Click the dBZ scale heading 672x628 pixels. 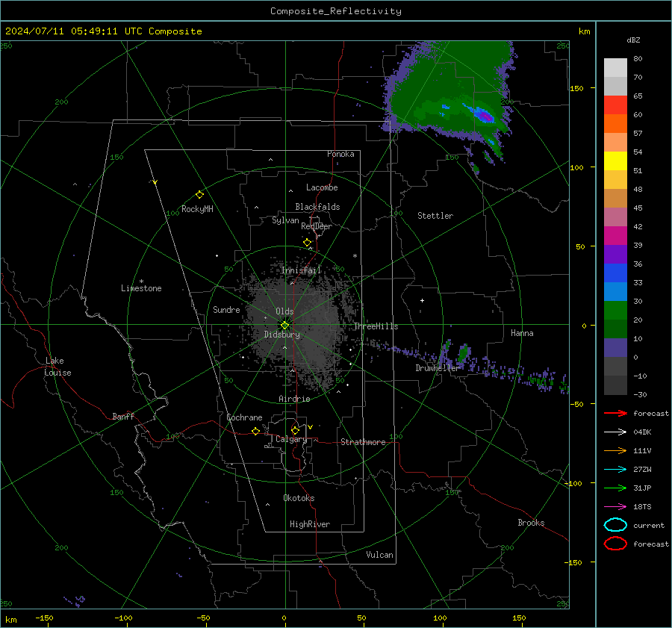[633, 40]
